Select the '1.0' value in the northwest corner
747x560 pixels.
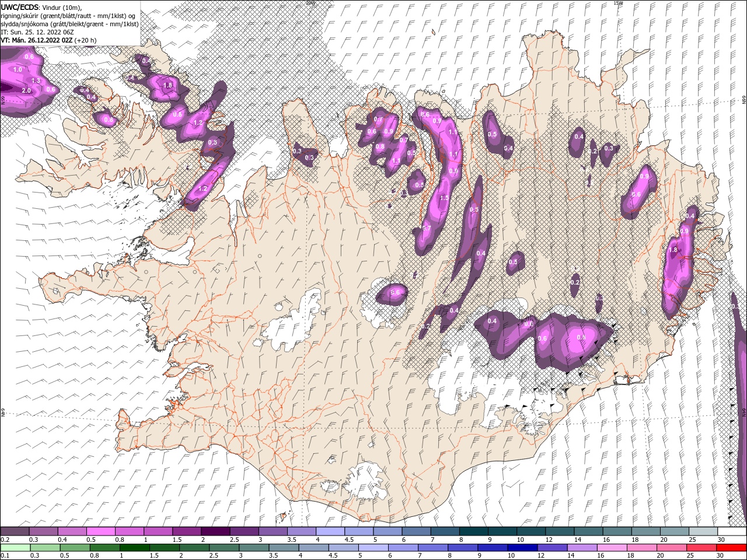(x=18, y=69)
